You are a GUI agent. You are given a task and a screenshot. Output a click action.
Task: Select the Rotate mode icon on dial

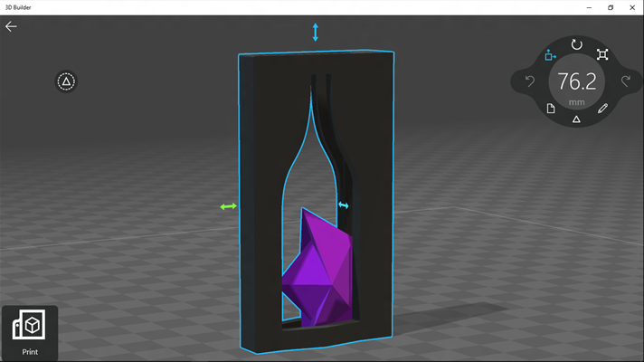point(577,44)
